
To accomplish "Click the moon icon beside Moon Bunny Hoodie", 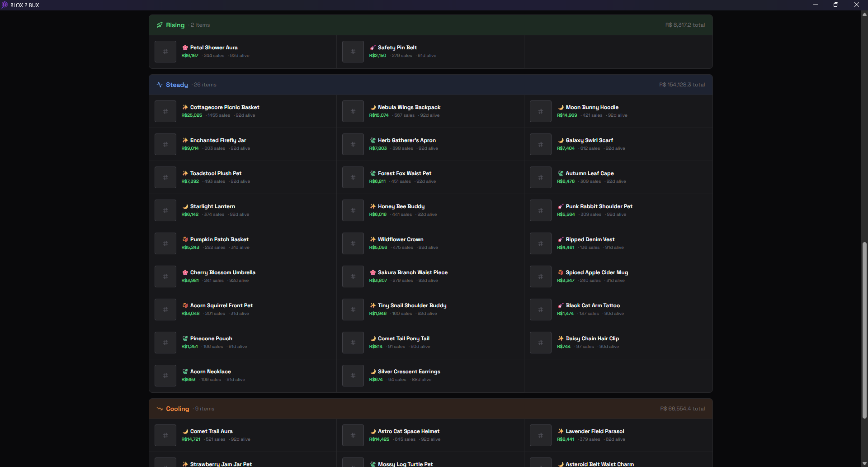I will [x=561, y=107].
